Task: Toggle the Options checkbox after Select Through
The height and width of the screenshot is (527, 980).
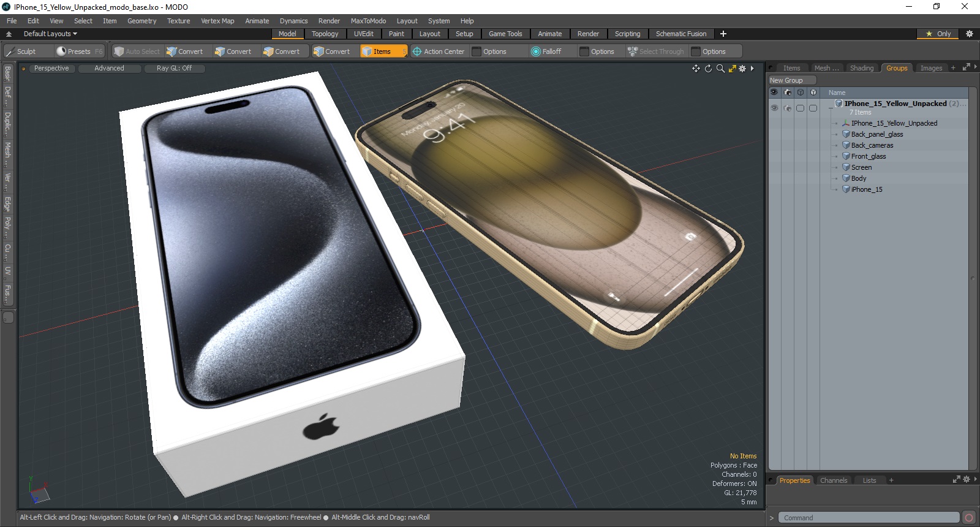Action: coord(696,51)
